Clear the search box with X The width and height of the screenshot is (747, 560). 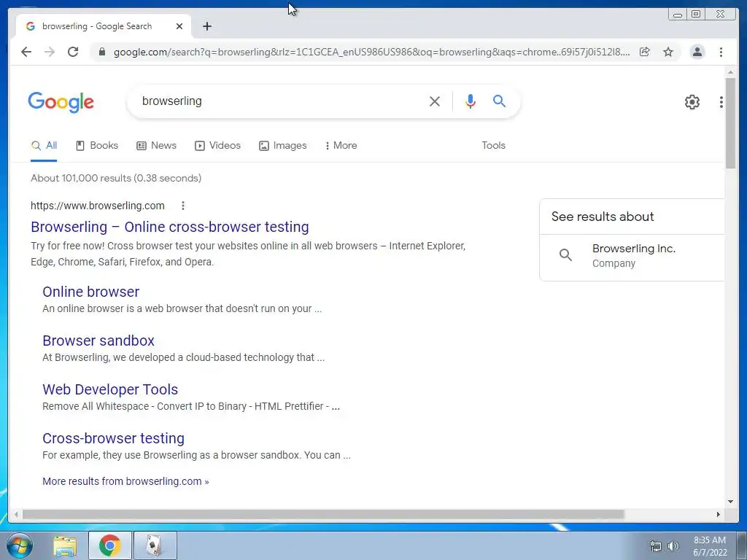tap(435, 101)
